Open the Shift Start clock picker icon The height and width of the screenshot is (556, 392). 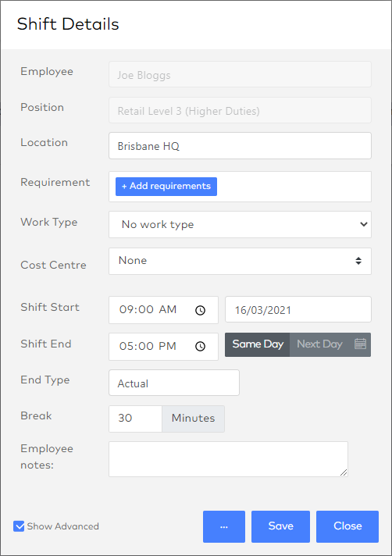(x=200, y=311)
